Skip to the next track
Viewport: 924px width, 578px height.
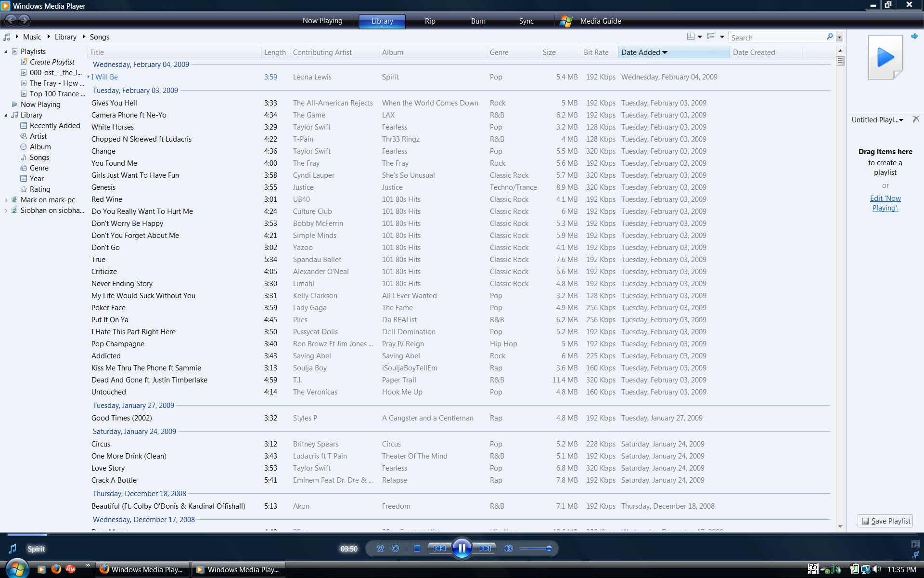coord(485,548)
